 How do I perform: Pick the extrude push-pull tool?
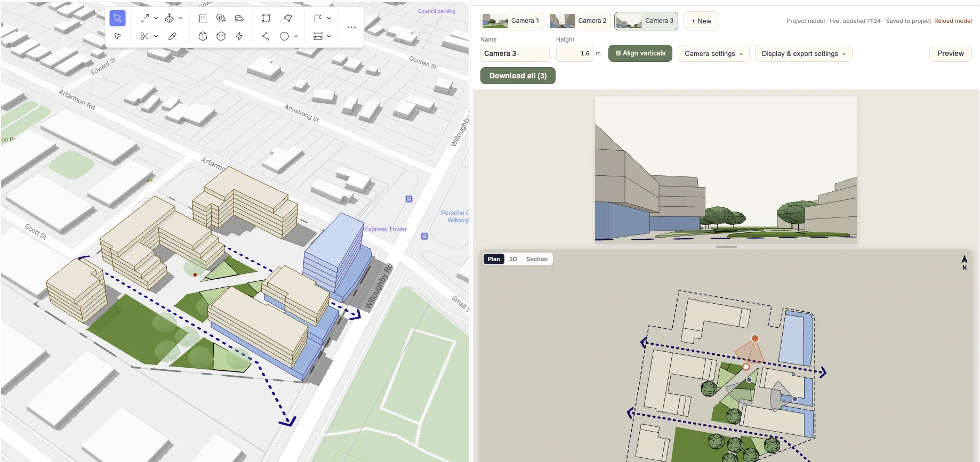[x=169, y=18]
